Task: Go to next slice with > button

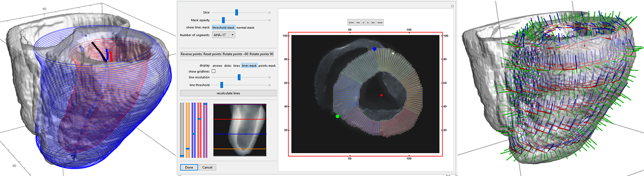Action: [x=368, y=22]
